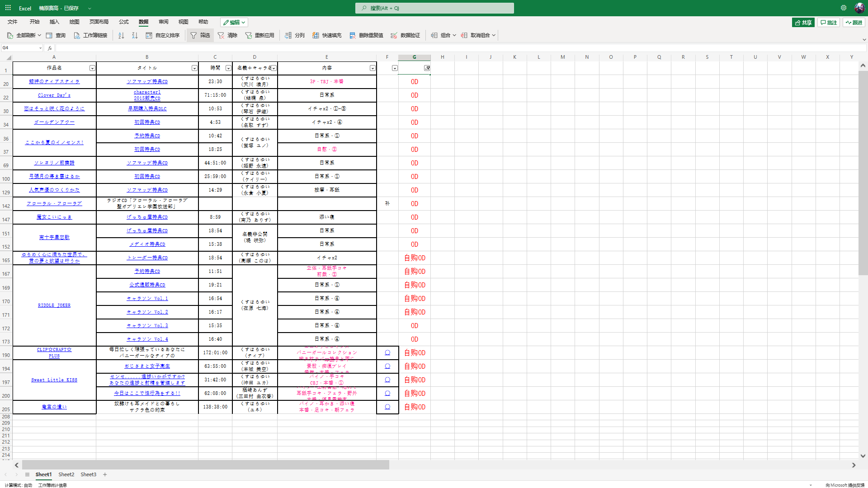Open the 公式 ribbon tab
This screenshot has height=488, width=868.
[123, 22]
